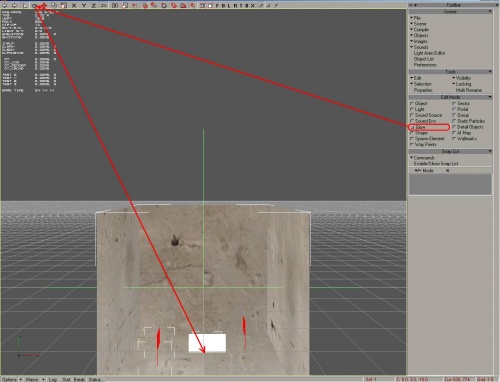Enable Spawn Element edit mode
The width and height of the screenshot is (500, 382).
pyautogui.click(x=427, y=139)
